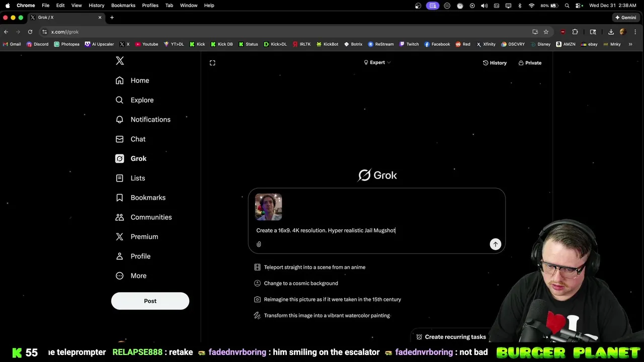Send the prompt with arrow button
Viewport: 644px width, 362px height.
pyautogui.click(x=496, y=244)
